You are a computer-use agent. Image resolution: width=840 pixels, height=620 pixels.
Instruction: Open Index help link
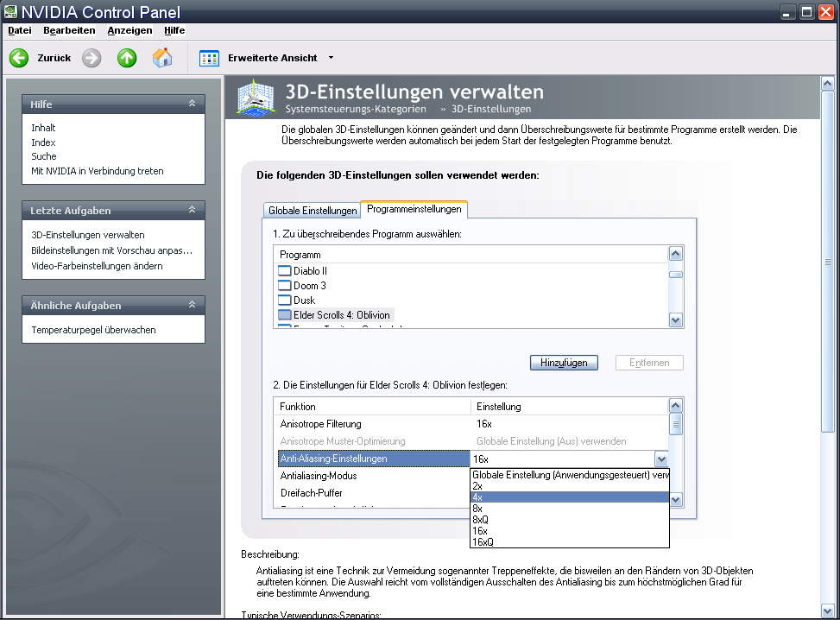pos(43,142)
